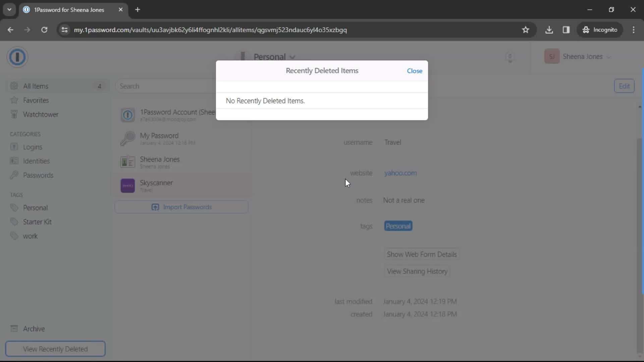Click the Personal tag filter
This screenshot has height=362, width=644.
pyautogui.click(x=35, y=207)
